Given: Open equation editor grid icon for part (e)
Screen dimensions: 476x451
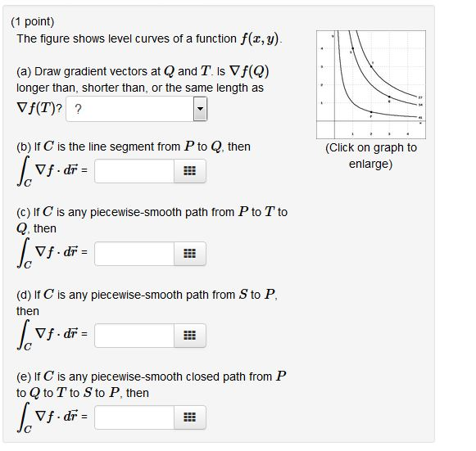Looking at the screenshot, I should click(x=190, y=417).
